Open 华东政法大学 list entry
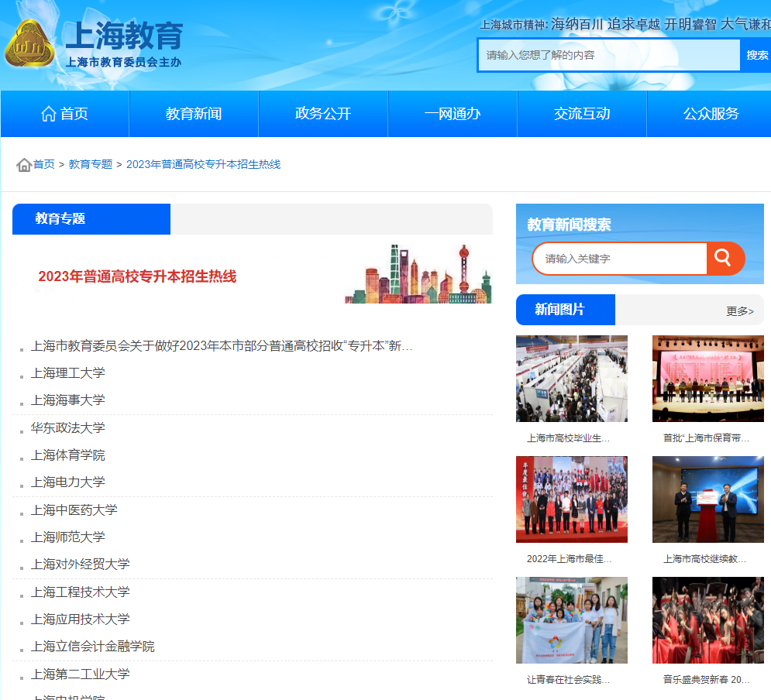The image size is (771, 700). click(x=68, y=428)
